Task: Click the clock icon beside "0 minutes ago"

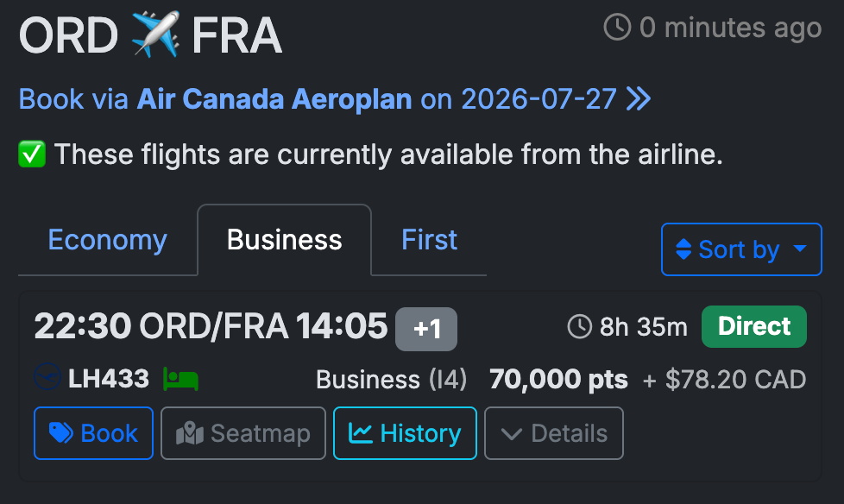Action: click(x=616, y=28)
